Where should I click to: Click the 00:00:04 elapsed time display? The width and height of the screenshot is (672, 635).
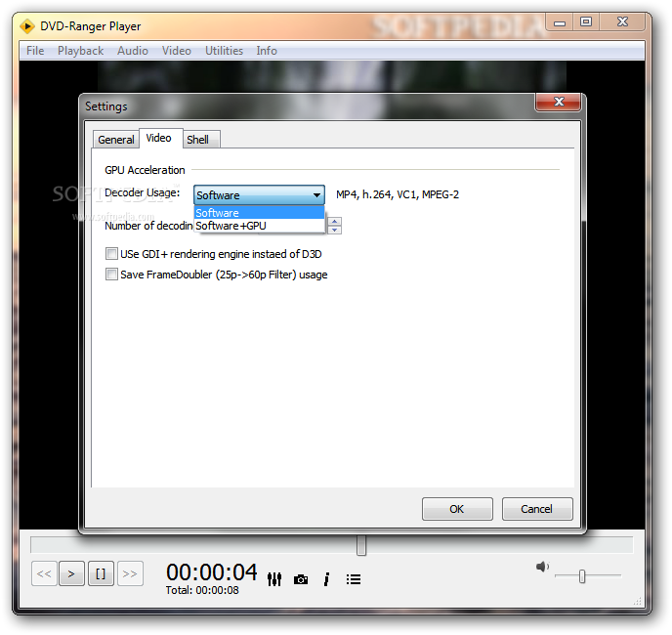pyautogui.click(x=212, y=571)
